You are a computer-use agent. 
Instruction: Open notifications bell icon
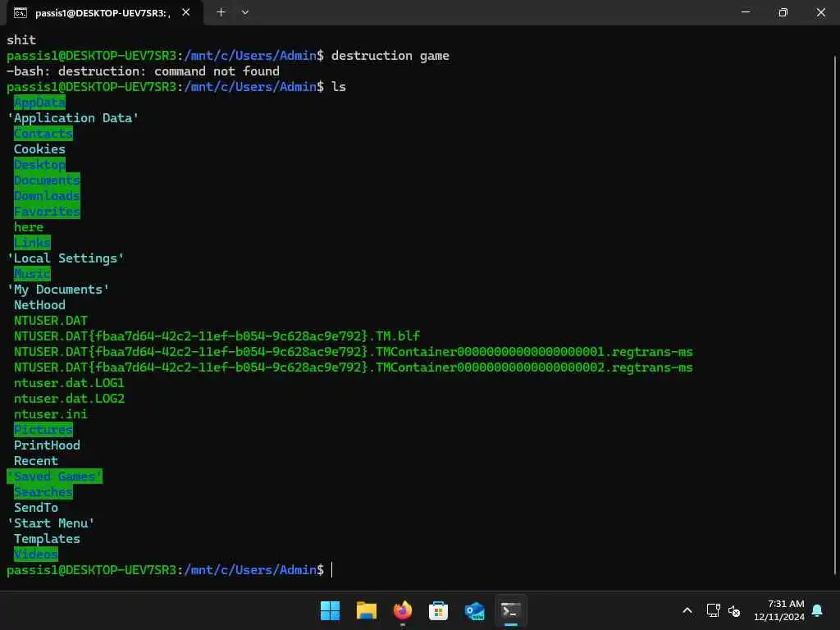818,610
